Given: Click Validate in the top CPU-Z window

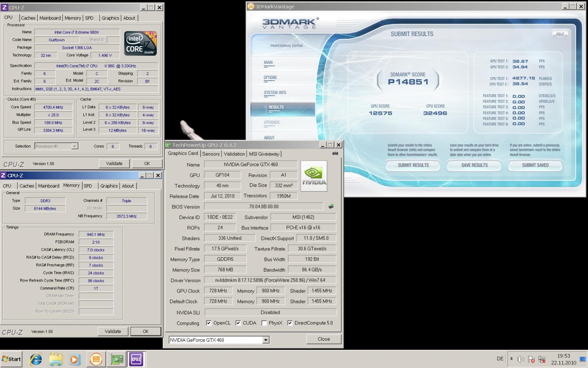Looking at the screenshot, I should coord(114,163).
